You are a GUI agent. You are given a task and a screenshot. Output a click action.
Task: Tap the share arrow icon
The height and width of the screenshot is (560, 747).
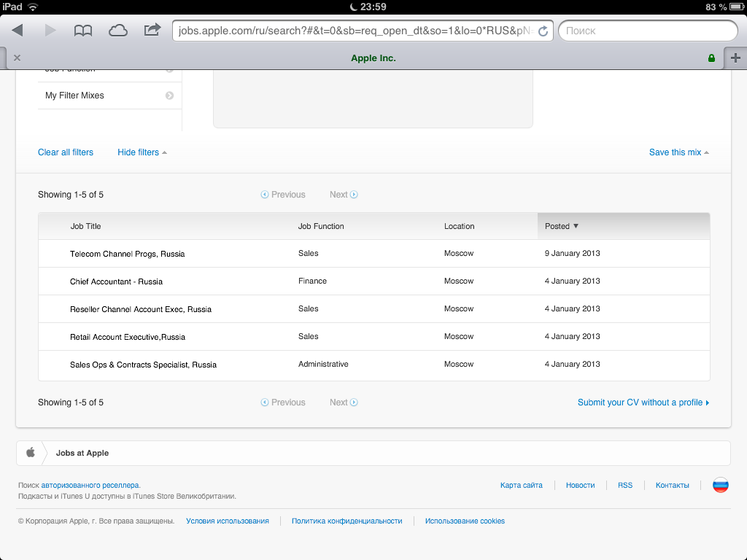coord(152,30)
